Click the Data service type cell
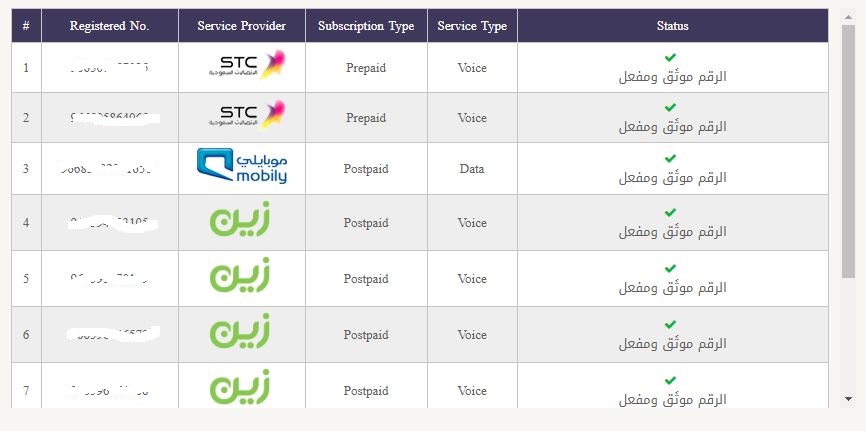Viewport: 866px width, 431px height. click(472, 169)
